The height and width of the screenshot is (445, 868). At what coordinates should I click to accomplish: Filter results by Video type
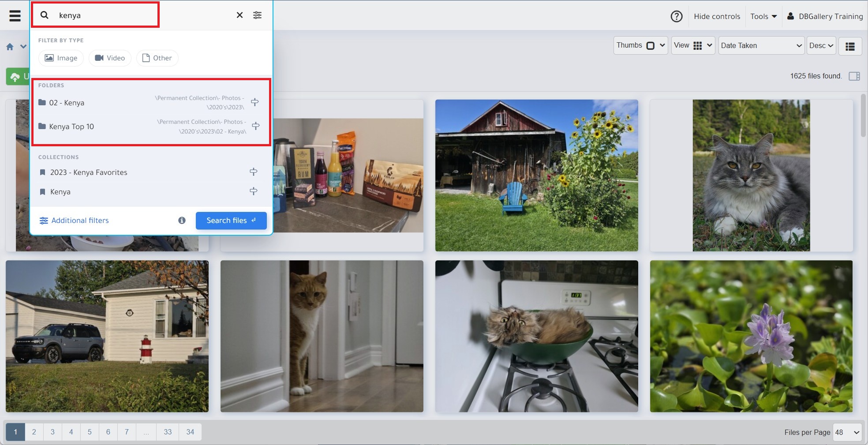pos(110,58)
